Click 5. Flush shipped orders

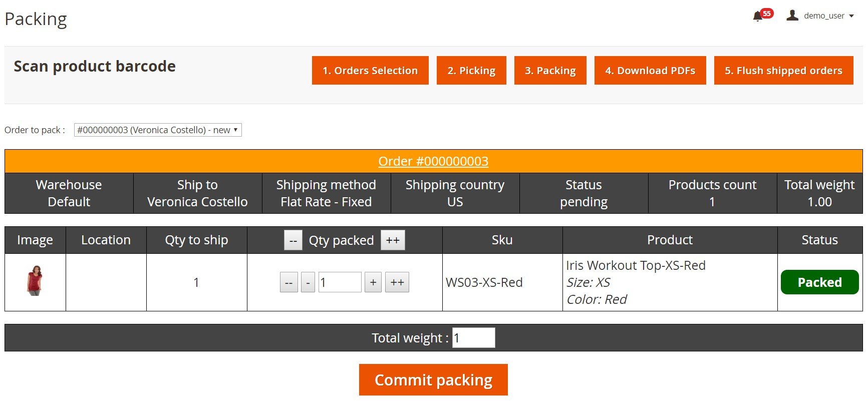[783, 71]
